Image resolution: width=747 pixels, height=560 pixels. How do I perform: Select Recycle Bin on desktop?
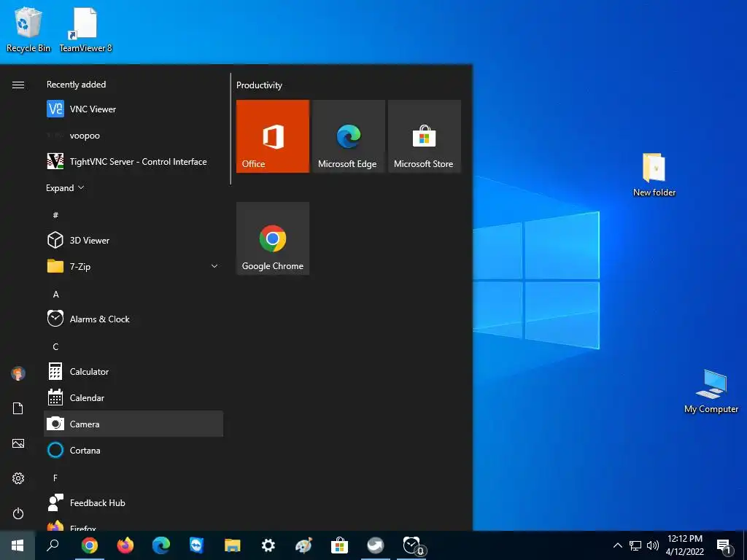point(28,29)
